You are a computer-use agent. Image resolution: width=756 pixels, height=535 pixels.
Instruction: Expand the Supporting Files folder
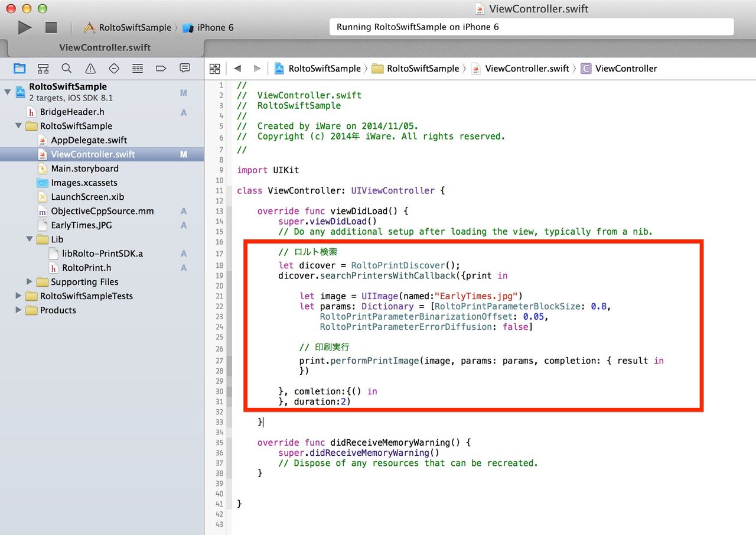pyautogui.click(x=30, y=282)
